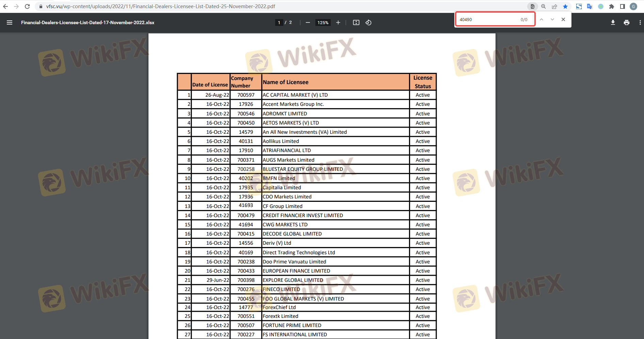Click the page number input box
644x339 pixels.
(x=279, y=22)
